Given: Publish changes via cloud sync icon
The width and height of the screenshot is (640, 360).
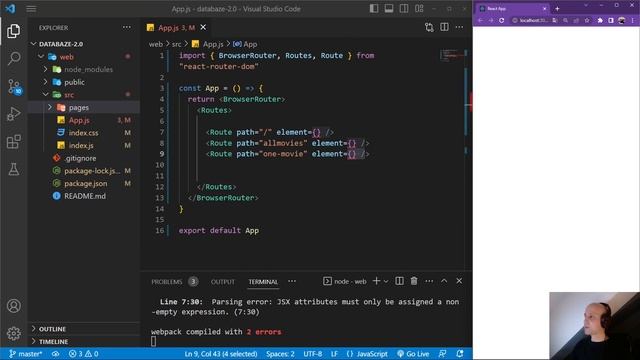Looking at the screenshot, I should click(55, 354).
